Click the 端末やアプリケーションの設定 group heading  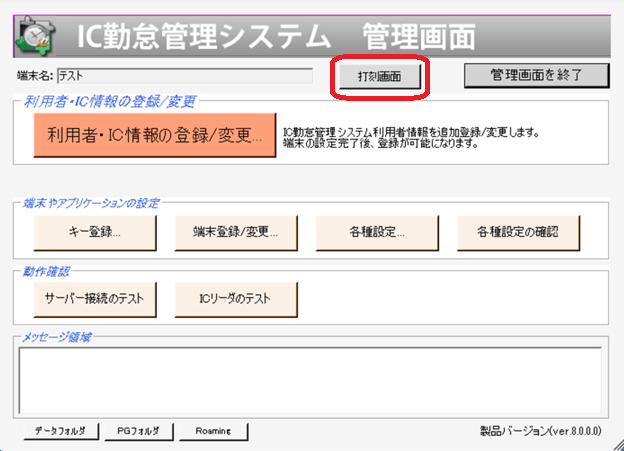click(x=91, y=203)
